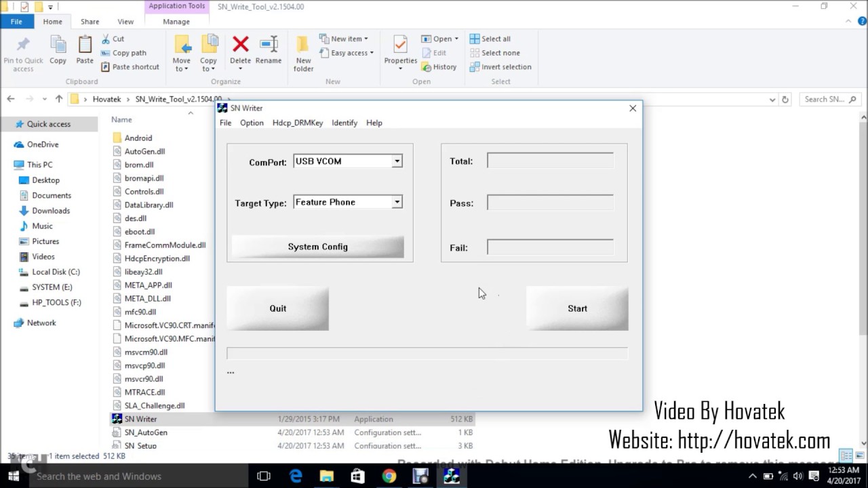Viewport: 868px width, 488px height.
Task: Click the taskbar search box
Action: click(x=139, y=476)
